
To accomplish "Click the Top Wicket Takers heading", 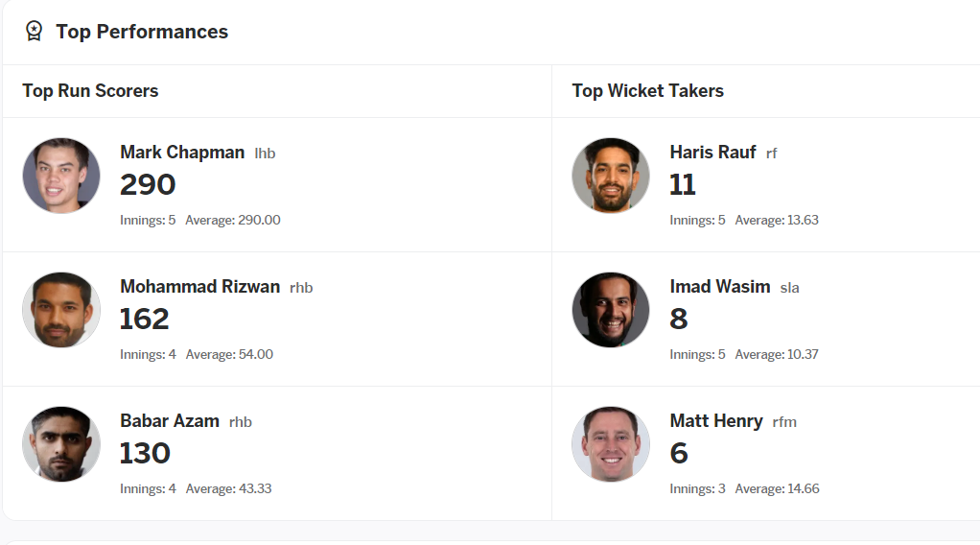I will [x=647, y=91].
